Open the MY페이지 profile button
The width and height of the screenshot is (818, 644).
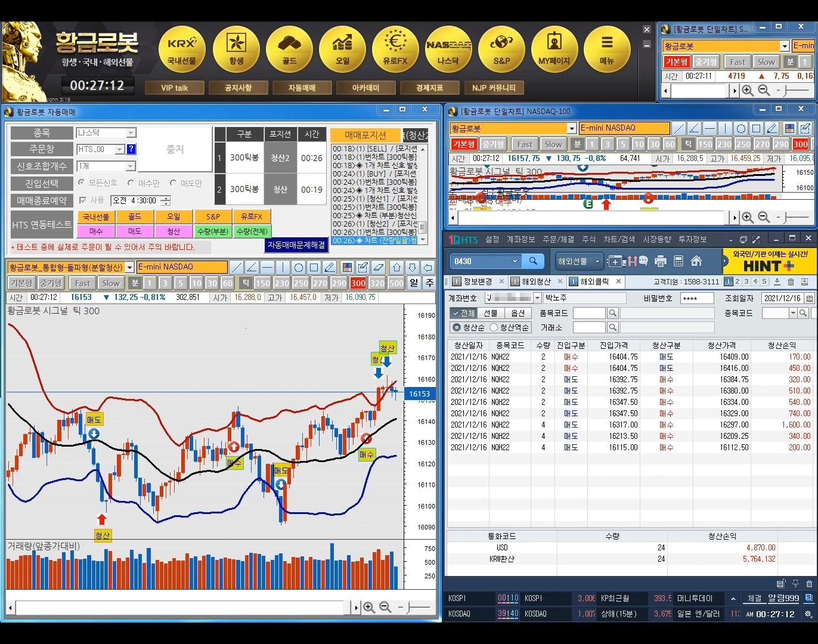[554, 49]
